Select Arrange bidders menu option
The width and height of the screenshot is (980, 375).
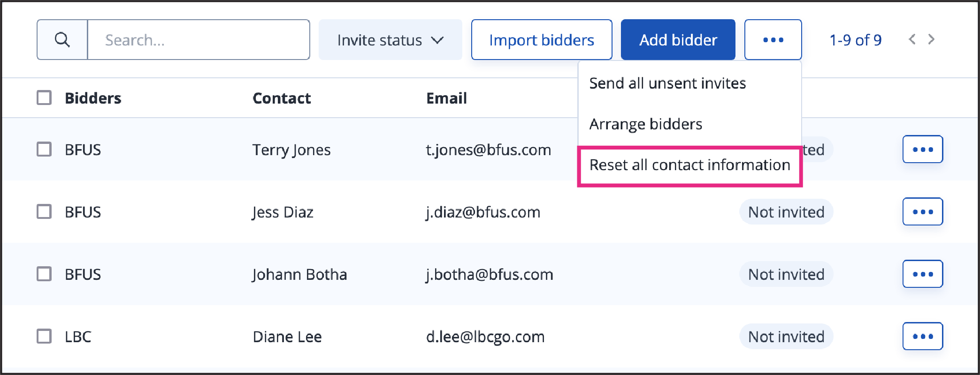tap(646, 124)
